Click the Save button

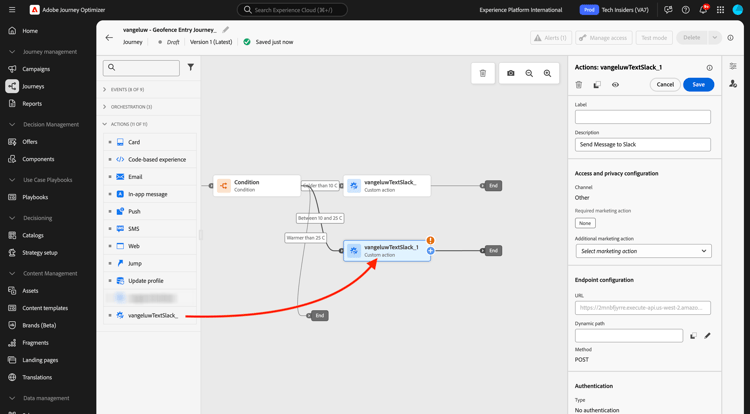[698, 85]
